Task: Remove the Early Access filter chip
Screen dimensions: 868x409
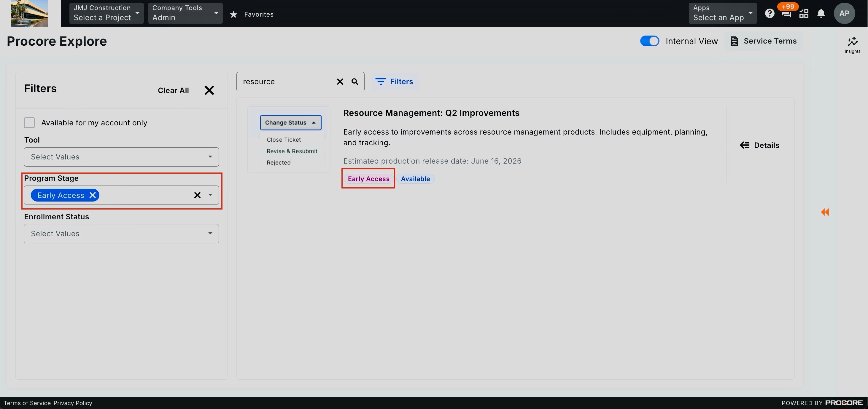Action: (x=92, y=195)
